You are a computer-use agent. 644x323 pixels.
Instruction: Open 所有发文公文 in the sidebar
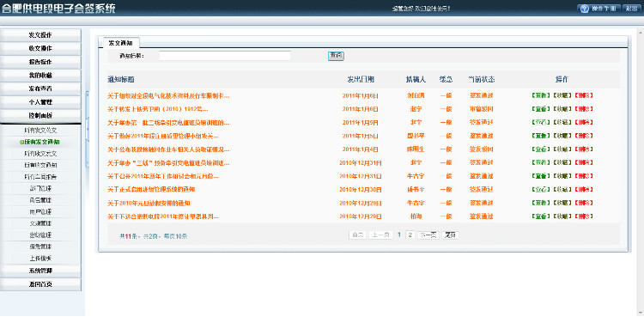click(40, 131)
